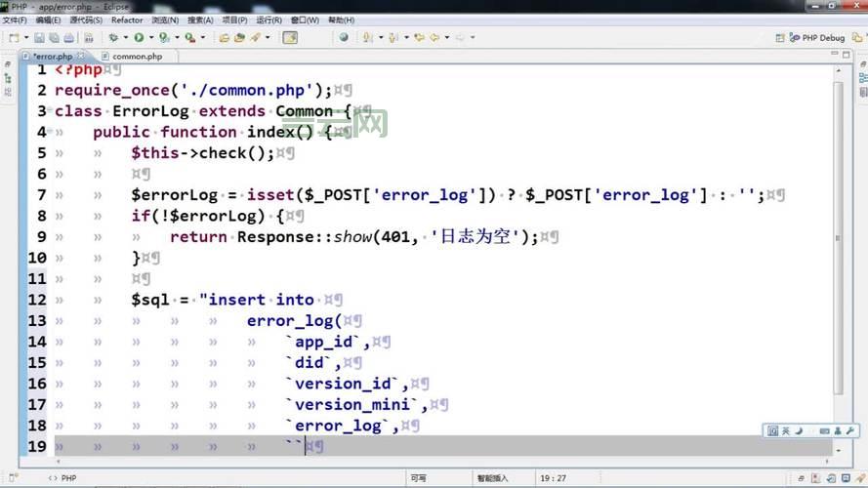
Task: Click the toolbar globe web browser icon
Action: (x=344, y=38)
